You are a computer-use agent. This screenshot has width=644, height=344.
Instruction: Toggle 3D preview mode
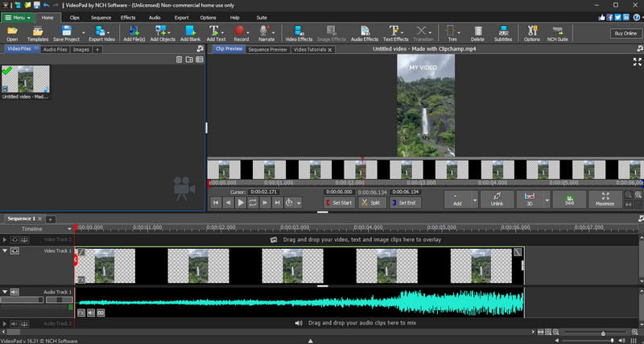pos(530,199)
